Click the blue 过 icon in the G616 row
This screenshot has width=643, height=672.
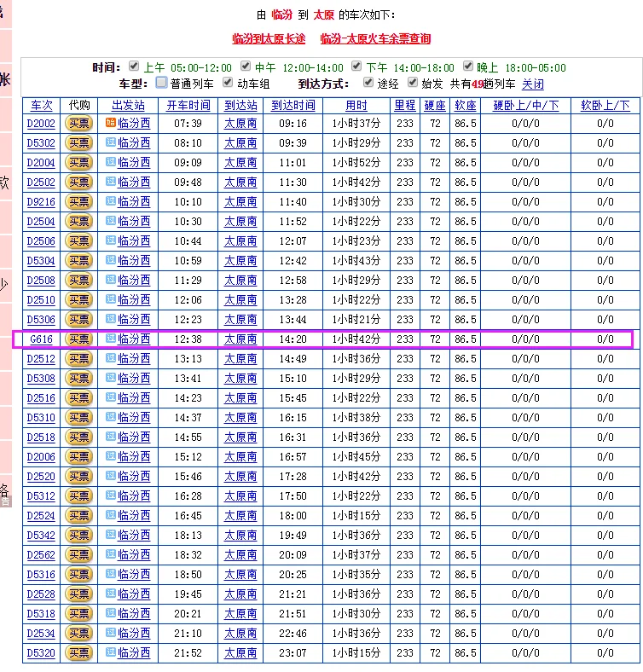[x=111, y=339]
